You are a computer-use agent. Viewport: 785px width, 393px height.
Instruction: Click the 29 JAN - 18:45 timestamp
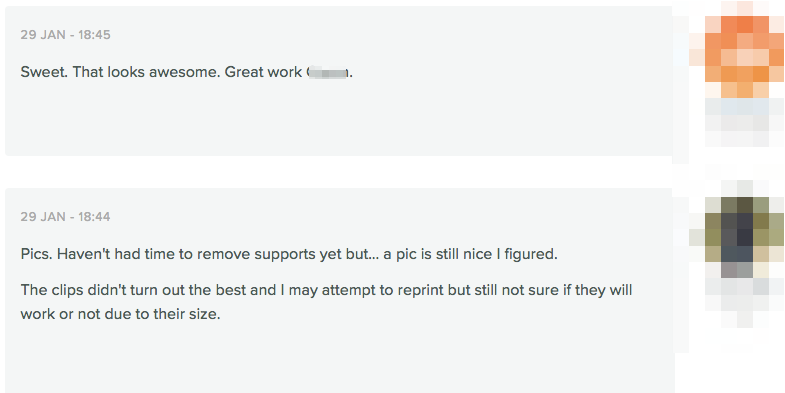pyautogui.click(x=66, y=35)
